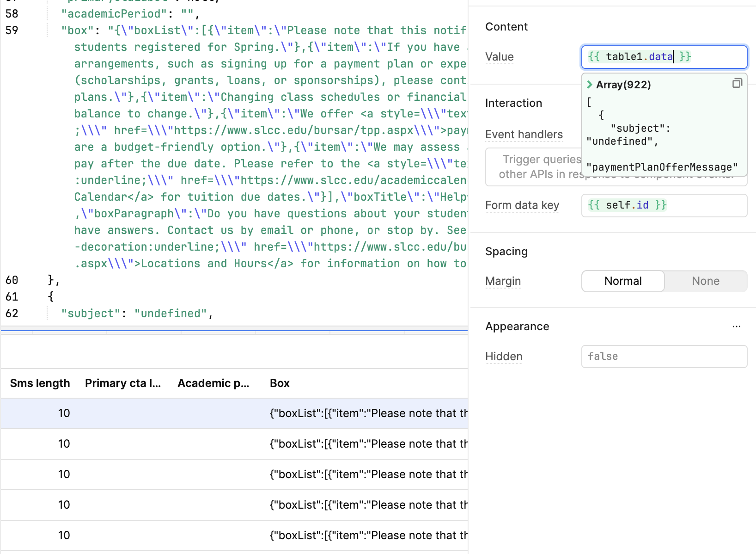Viewport: 756px width, 554px height.
Task: Set Margin to Normal
Action: [x=622, y=281]
